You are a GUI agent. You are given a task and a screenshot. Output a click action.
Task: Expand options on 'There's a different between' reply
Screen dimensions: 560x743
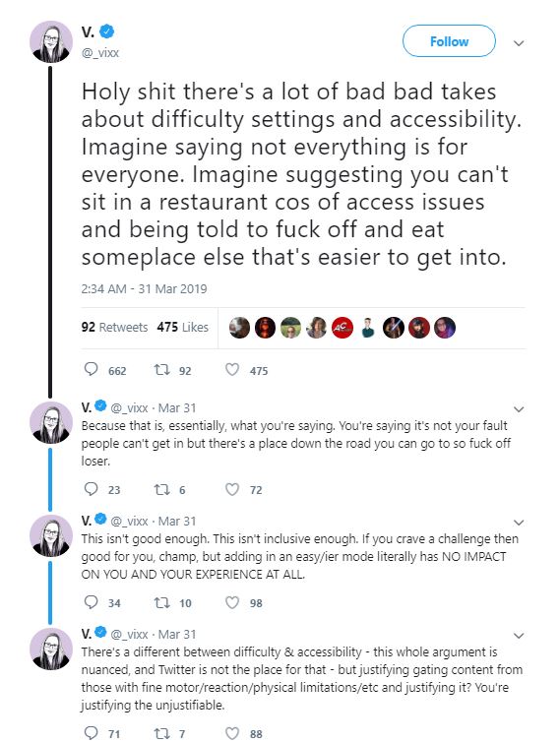(x=519, y=636)
